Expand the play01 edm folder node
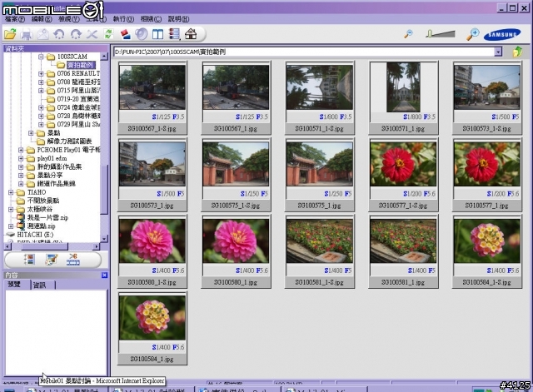 click(x=21, y=158)
